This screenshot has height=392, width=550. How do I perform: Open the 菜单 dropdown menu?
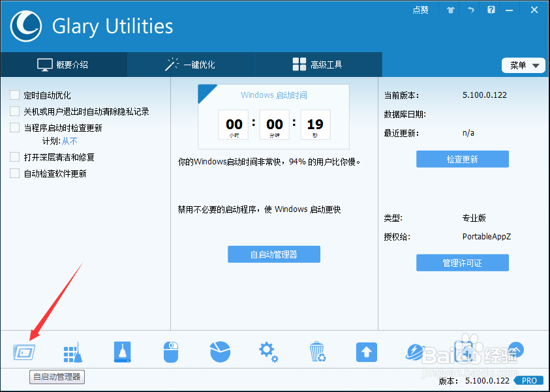click(x=523, y=65)
